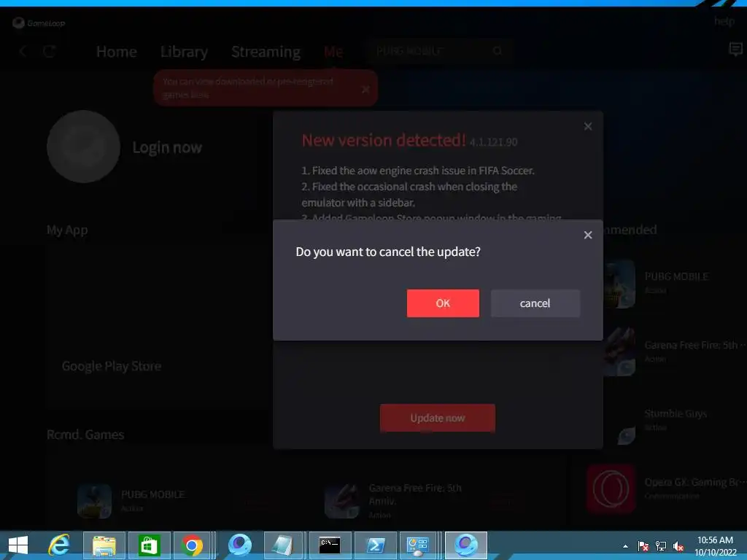Viewport: 747px width, 560px height.
Task: Open the Library tab
Action: (x=184, y=52)
